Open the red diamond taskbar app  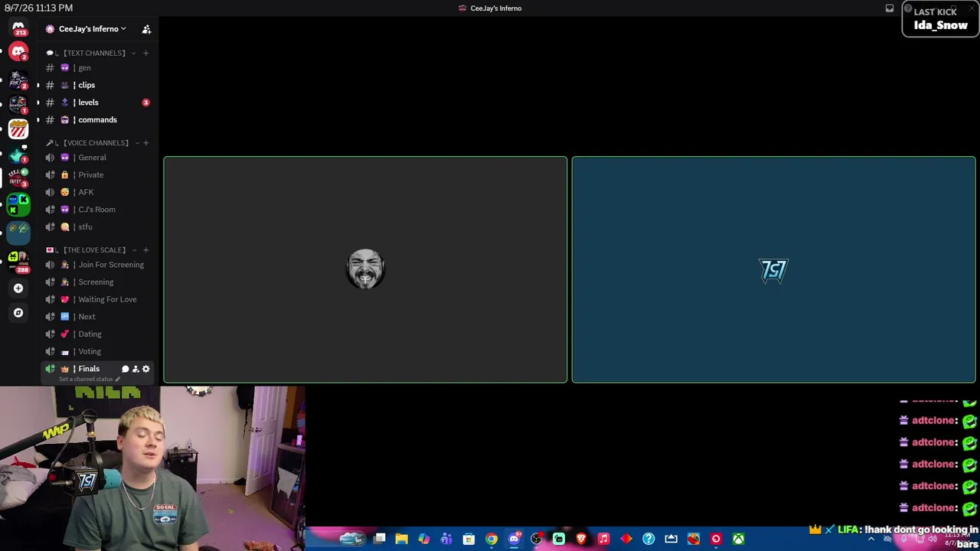coord(626,540)
